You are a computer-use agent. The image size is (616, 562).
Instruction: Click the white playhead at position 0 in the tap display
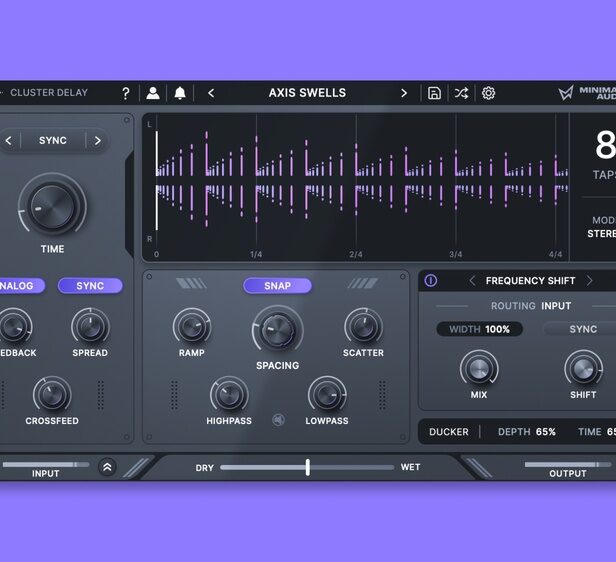[157, 181]
